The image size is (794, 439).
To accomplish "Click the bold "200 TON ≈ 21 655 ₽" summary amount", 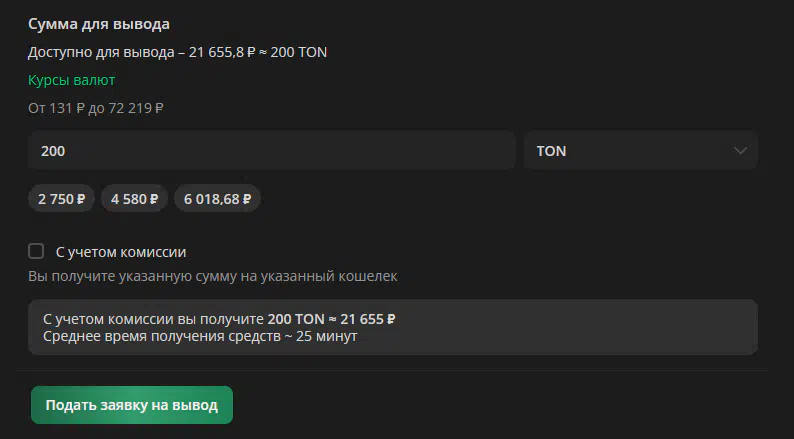I will (331, 319).
